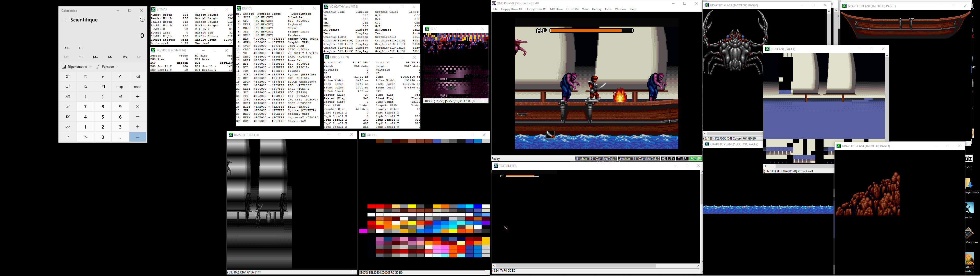Click the DEVICE window title icon
The height and width of the screenshot is (276, 980).
[x=239, y=8]
